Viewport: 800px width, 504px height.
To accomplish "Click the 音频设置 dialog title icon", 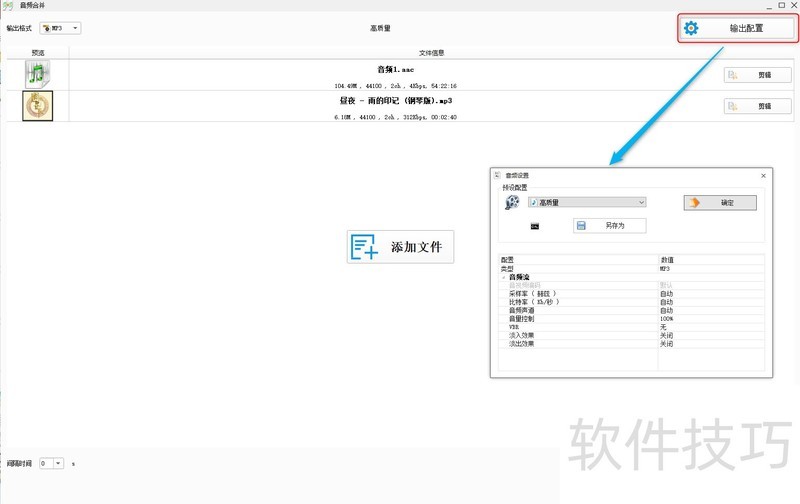I will [x=497, y=175].
